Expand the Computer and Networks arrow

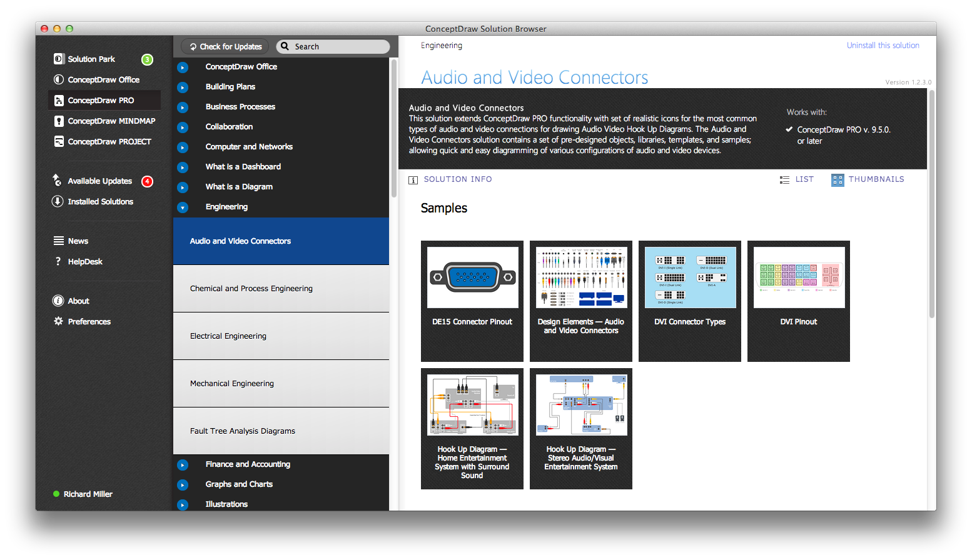click(x=183, y=147)
